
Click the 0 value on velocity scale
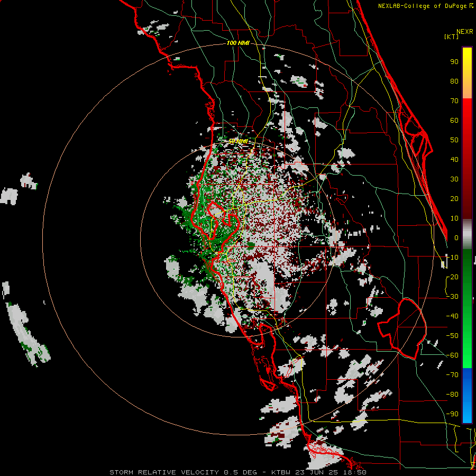456,237
